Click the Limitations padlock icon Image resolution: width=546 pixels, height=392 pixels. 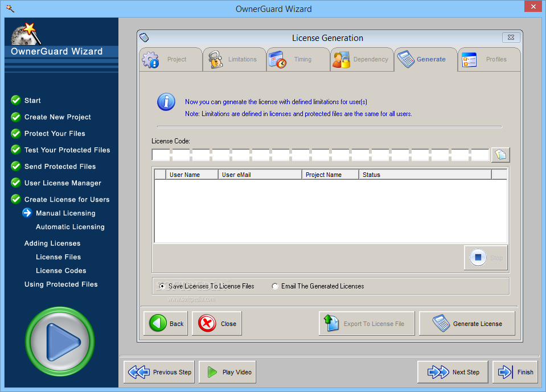pos(216,60)
